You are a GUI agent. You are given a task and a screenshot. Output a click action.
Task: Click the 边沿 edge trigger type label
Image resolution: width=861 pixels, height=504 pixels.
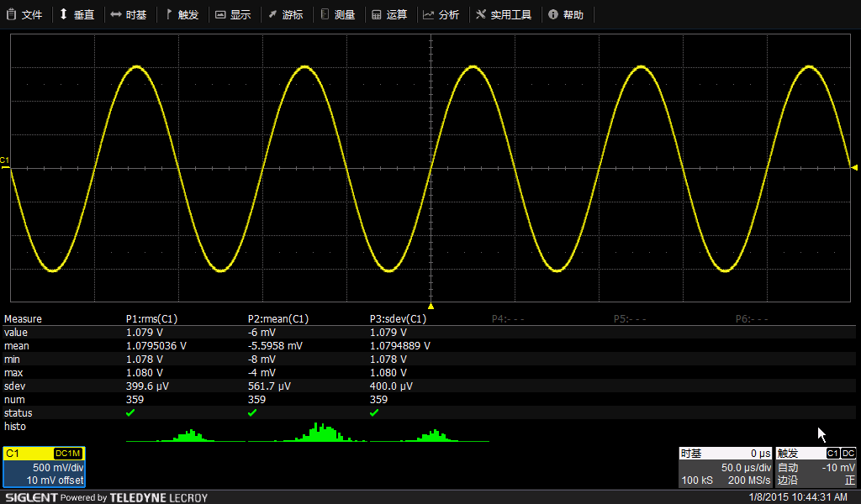coord(787,480)
